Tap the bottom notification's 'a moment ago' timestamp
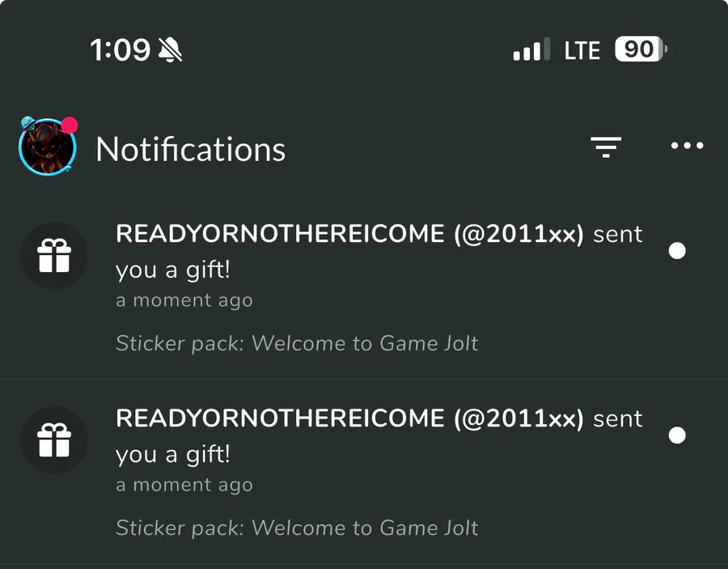Viewport: 728px width, 569px height. click(x=184, y=485)
